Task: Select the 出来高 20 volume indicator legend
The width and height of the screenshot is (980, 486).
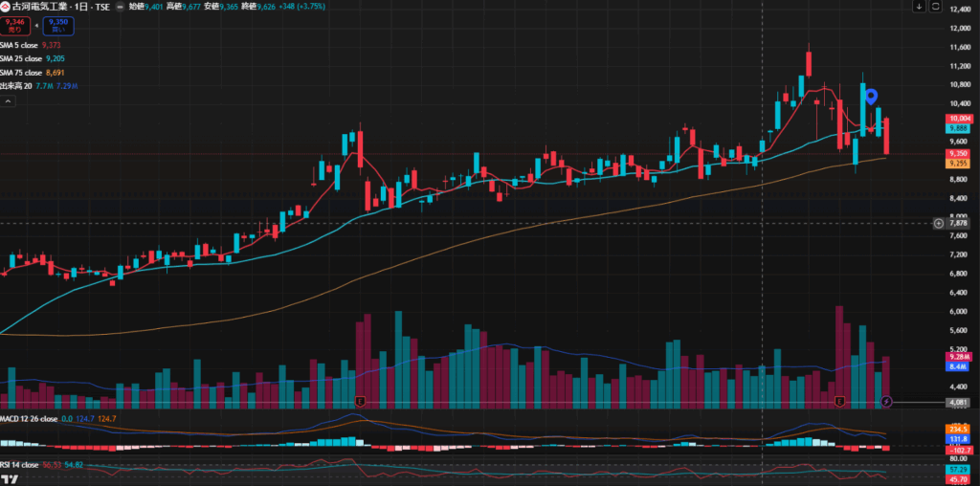Action: (x=16, y=86)
